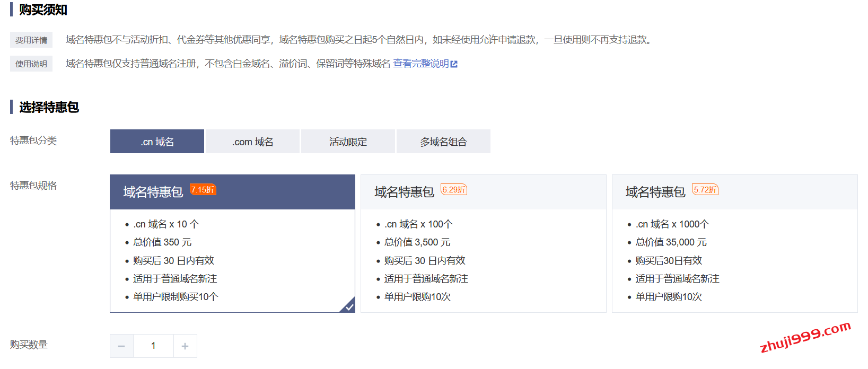This screenshot has height=369, width=868.
Task: Click the 特惠包规格 label
Action: [33, 186]
